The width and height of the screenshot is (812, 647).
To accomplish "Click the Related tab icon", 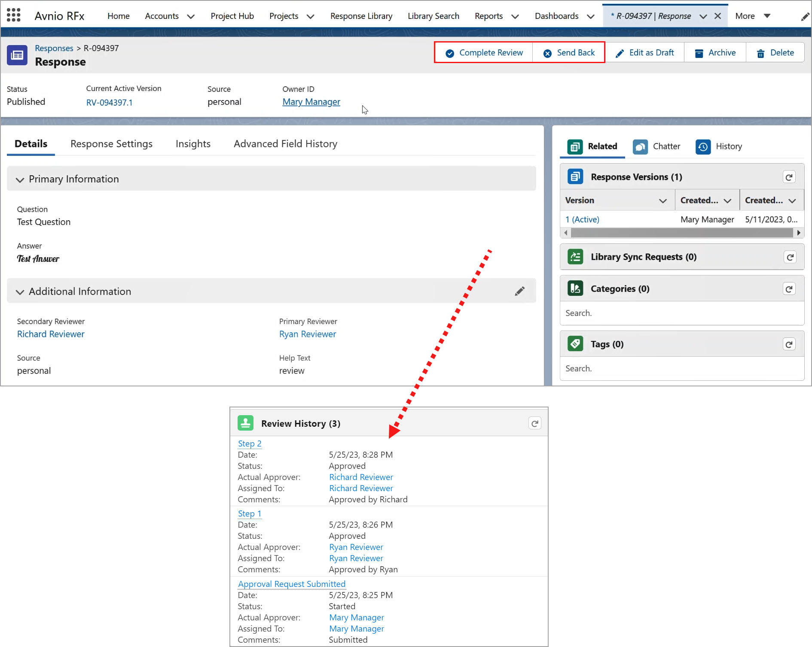I will click(575, 146).
